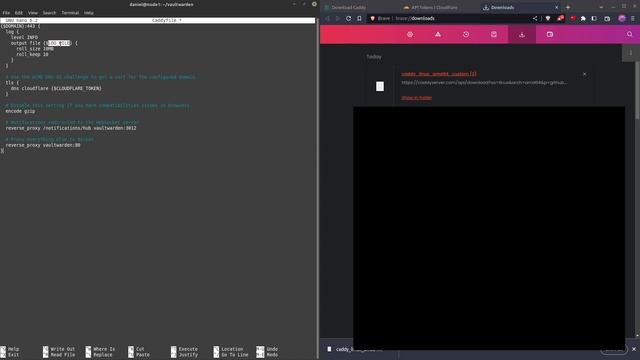Click the 'tls {' line in nano

12,82
